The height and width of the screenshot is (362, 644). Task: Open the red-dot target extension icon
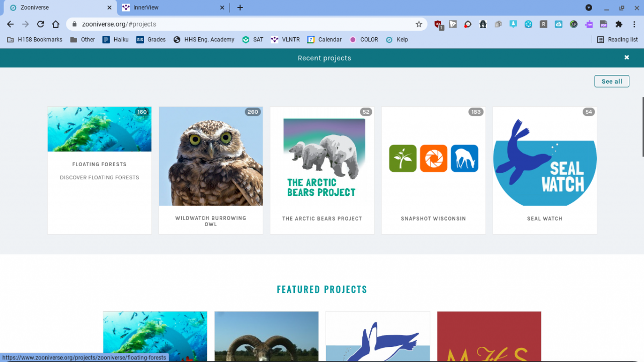pyautogui.click(x=468, y=24)
